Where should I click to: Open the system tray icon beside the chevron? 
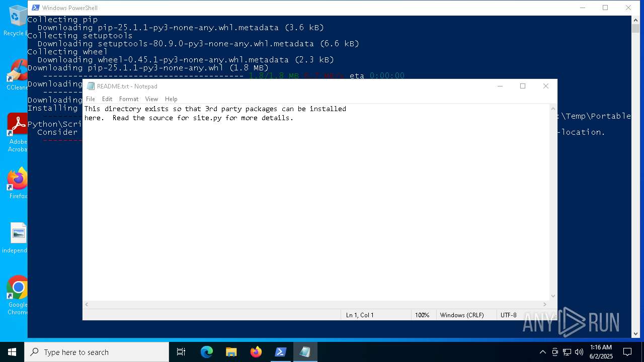(x=555, y=352)
